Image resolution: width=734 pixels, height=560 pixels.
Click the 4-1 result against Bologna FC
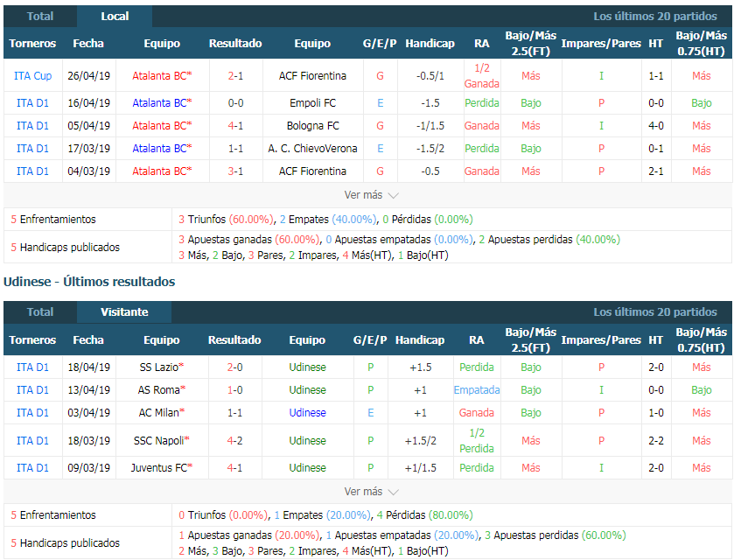235,126
